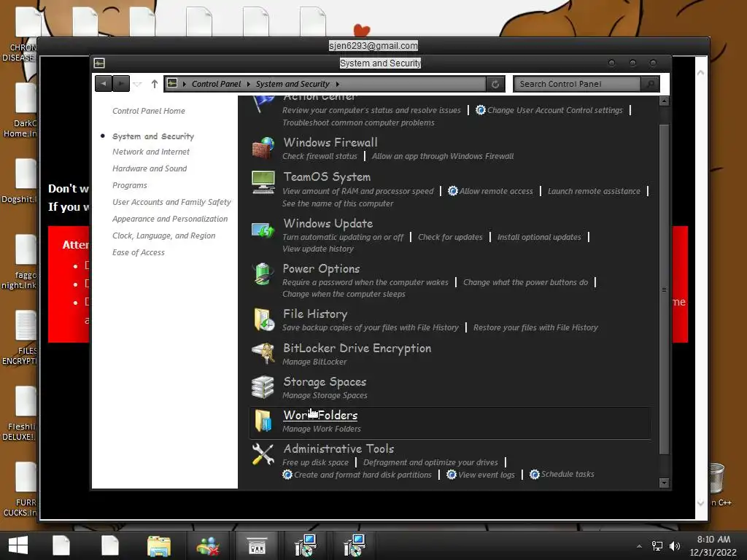Show hidden tray icons arrow

(639, 546)
